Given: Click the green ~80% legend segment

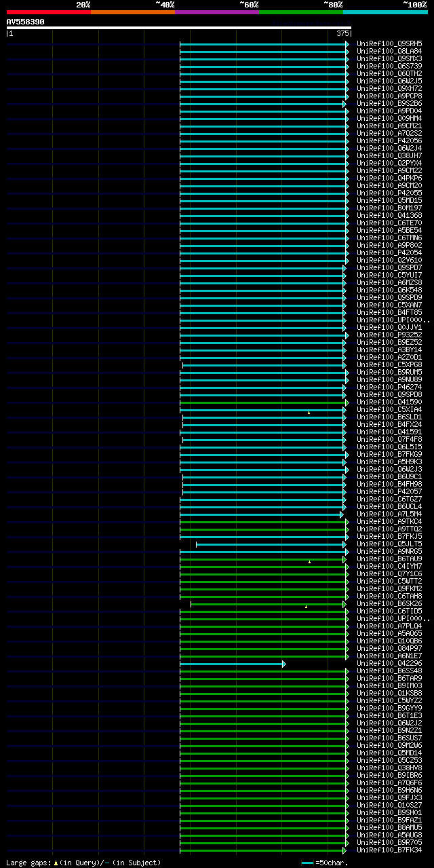Looking at the screenshot, I should [301, 12].
